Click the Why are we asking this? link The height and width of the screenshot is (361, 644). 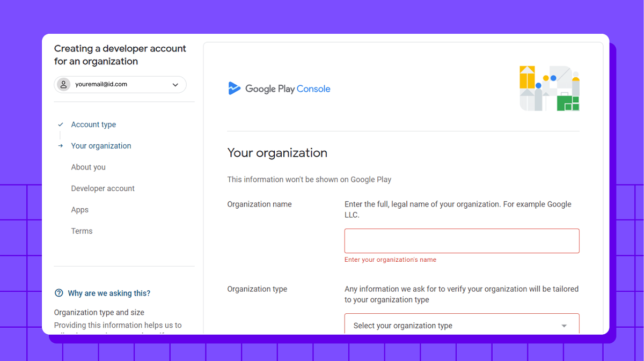109,293
